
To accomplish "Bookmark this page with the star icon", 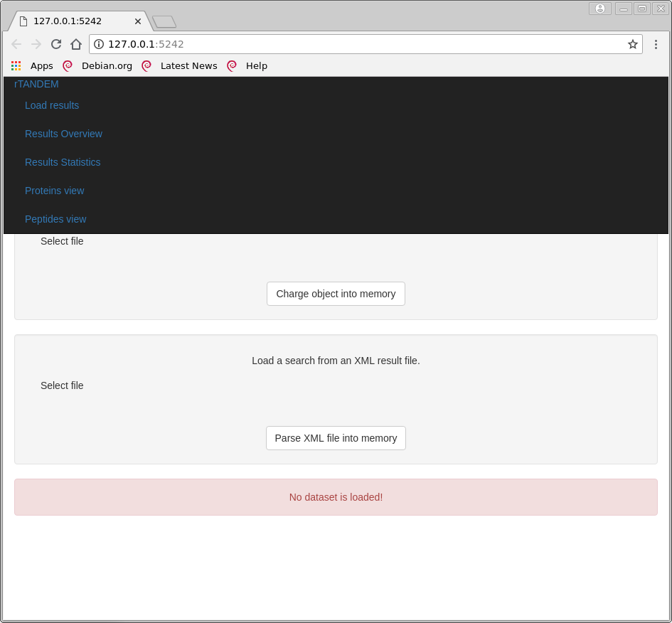I will [633, 44].
